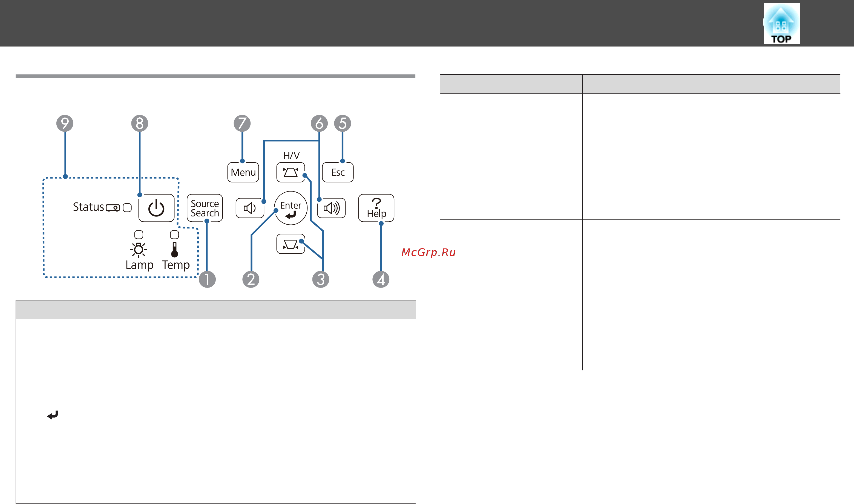Click the projector icon next to Status
The image size is (854, 504).
click(113, 208)
